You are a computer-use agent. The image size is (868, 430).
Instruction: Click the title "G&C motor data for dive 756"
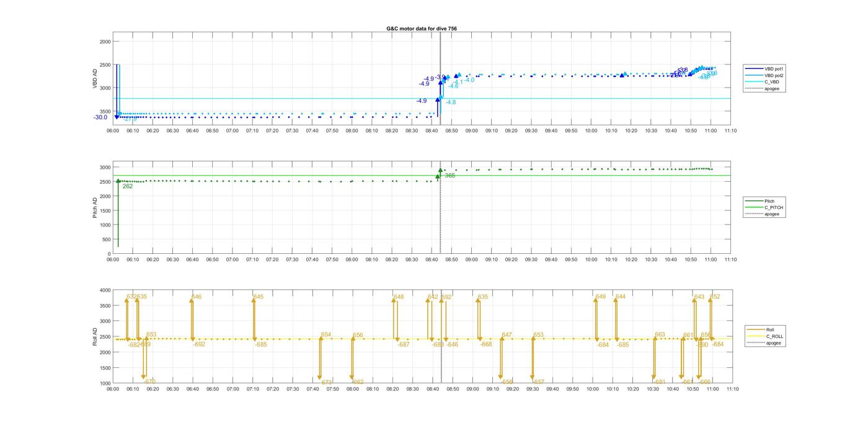pos(422,29)
